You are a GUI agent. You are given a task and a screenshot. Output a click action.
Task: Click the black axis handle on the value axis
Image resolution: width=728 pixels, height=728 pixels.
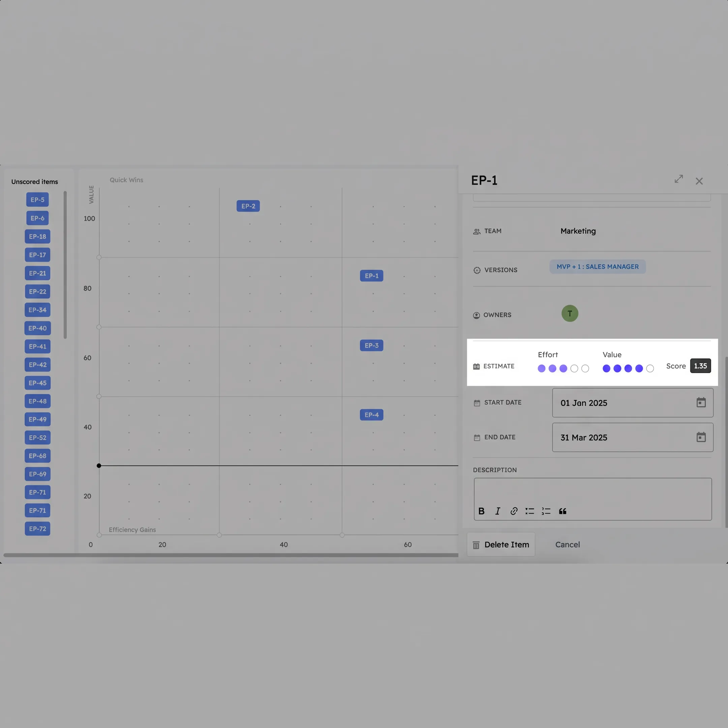click(99, 466)
